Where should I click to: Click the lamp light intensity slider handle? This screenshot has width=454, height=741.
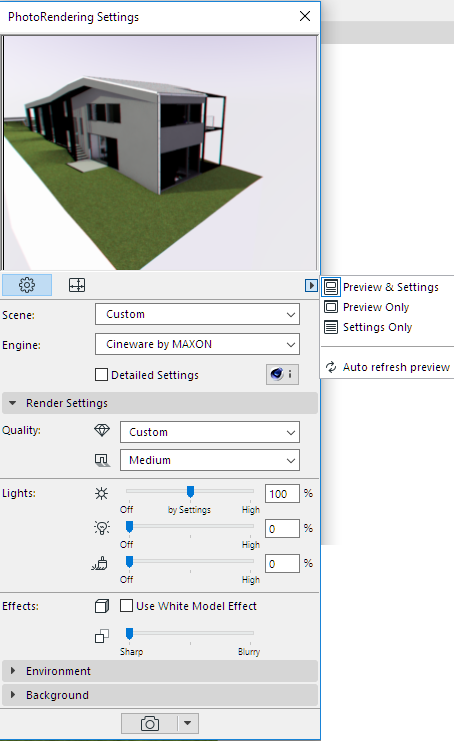coord(129,526)
